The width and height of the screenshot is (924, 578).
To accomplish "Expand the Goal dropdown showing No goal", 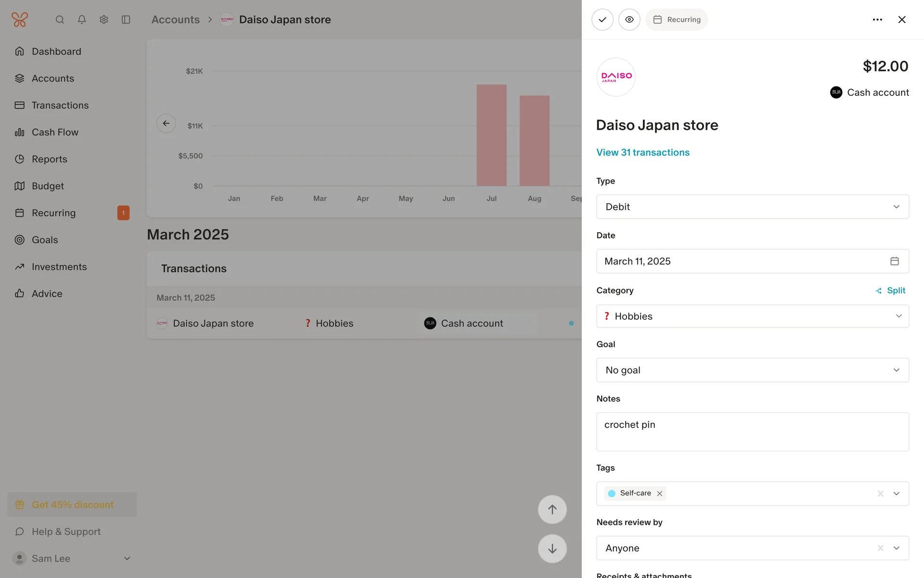I will pyautogui.click(x=752, y=370).
